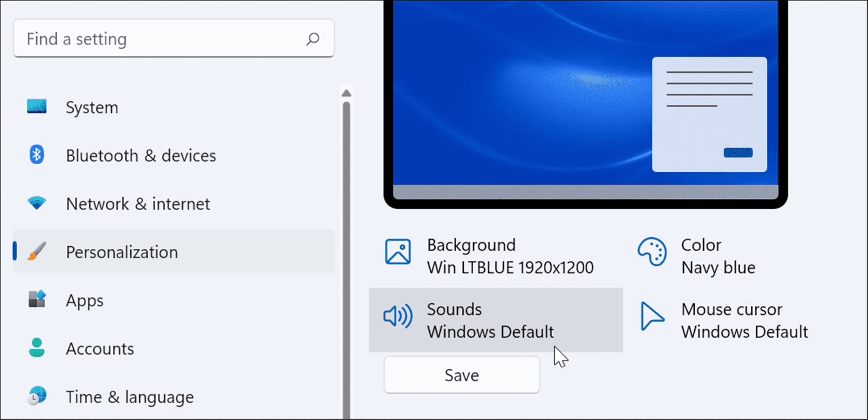868x420 pixels.
Task: Select Personalization in the navigation menu
Action: [122, 252]
